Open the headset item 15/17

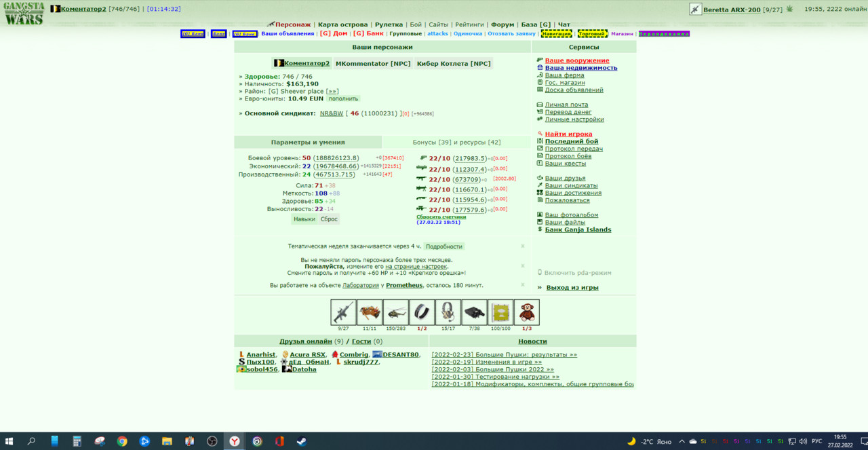448,312
